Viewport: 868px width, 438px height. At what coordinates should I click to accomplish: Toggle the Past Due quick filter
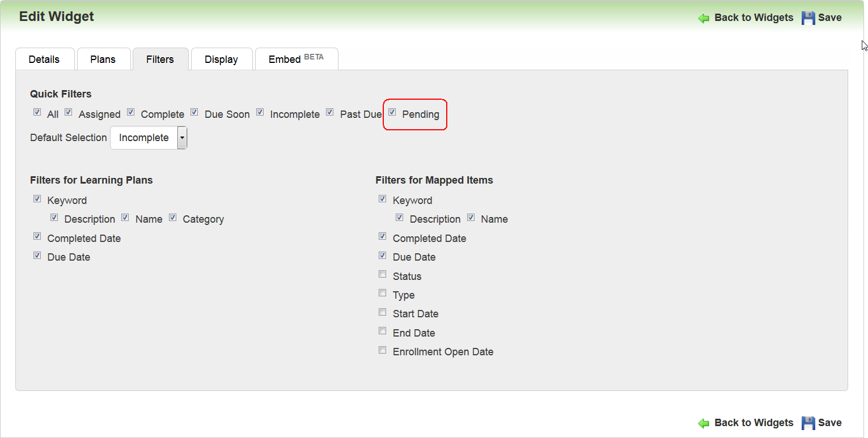[x=330, y=112]
